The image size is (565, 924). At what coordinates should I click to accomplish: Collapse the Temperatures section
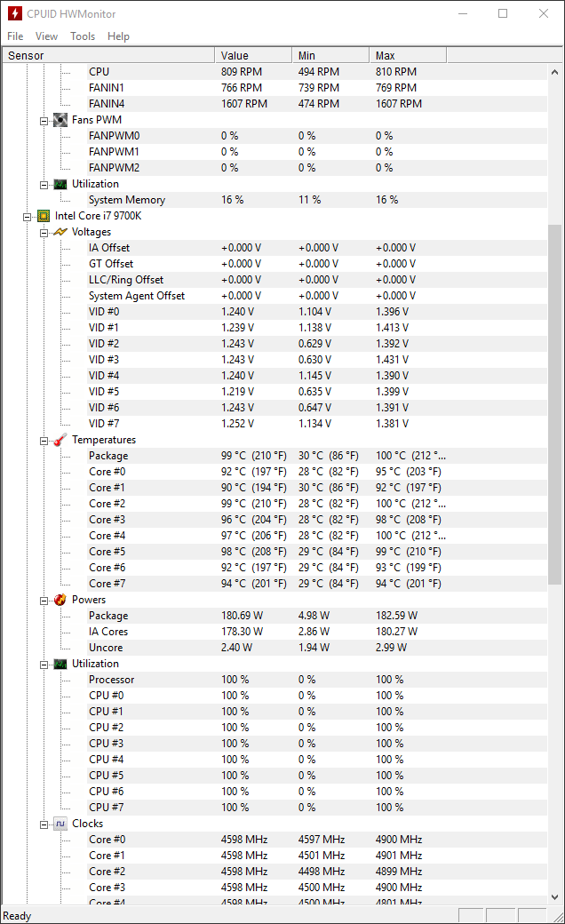[x=44, y=441]
